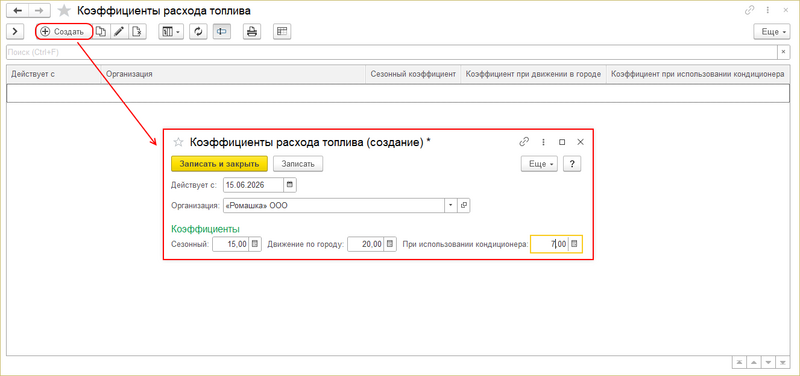The image size is (800, 376).
Task: Go back with the left arrow button
Action: 17,11
